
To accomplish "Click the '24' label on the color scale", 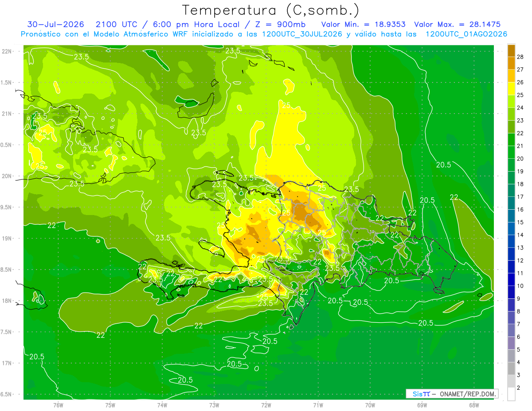I will [x=520, y=108].
